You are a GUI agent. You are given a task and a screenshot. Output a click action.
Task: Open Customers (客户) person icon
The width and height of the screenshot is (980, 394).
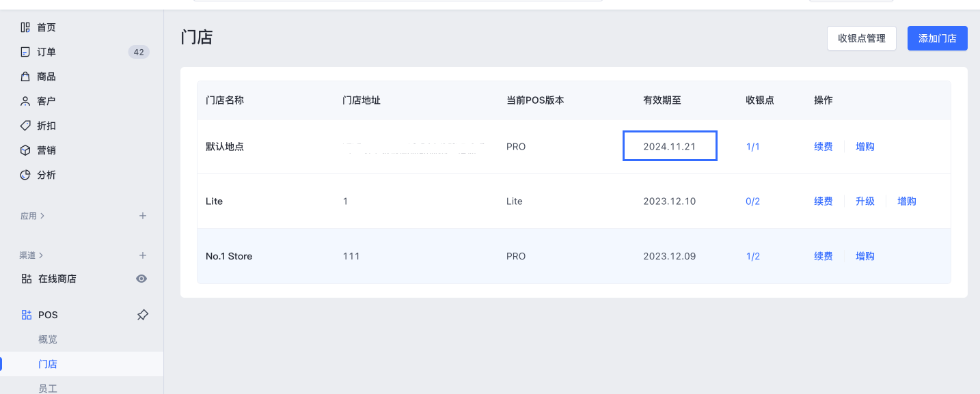(x=25, y=101)
